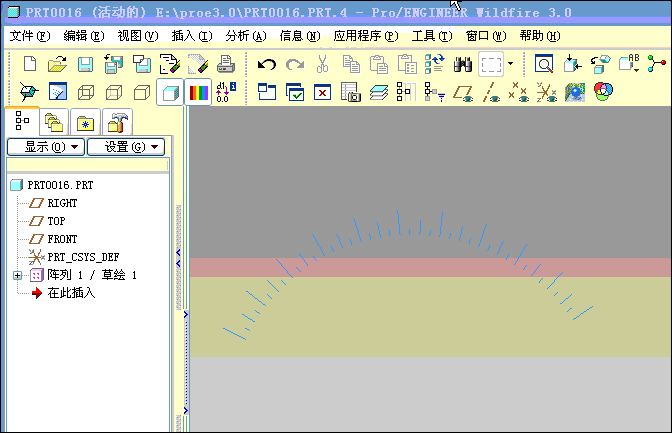Toggle model tree columns icon
Screen dimensions: 672x433
[406, 92]
